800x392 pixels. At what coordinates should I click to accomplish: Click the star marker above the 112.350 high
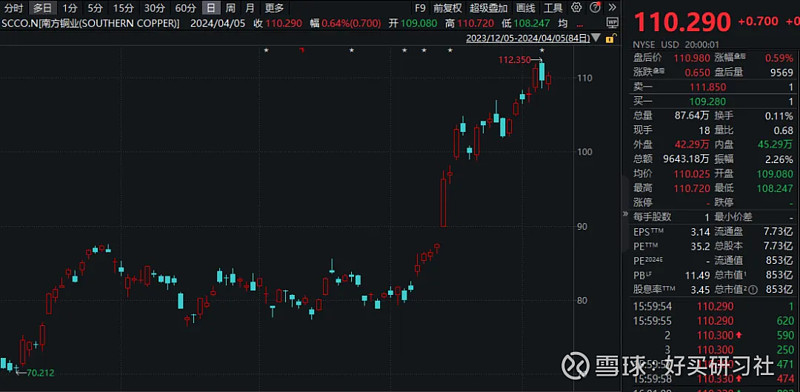pos(542,50)
